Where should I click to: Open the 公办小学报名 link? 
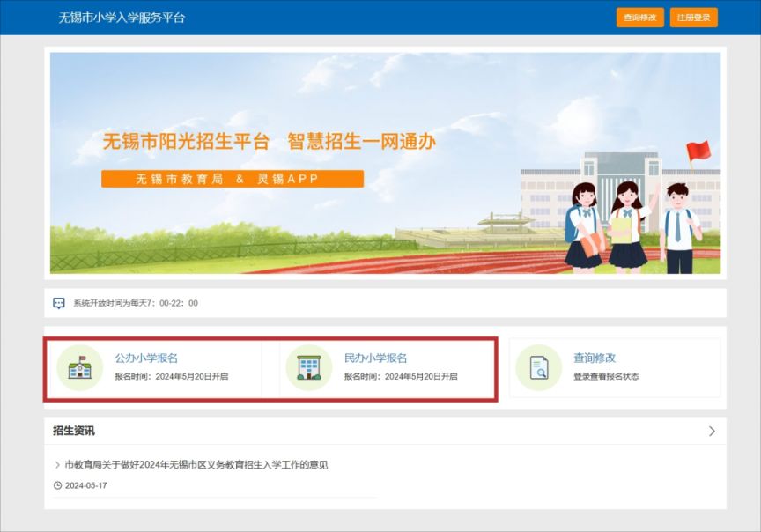(146, 358)
